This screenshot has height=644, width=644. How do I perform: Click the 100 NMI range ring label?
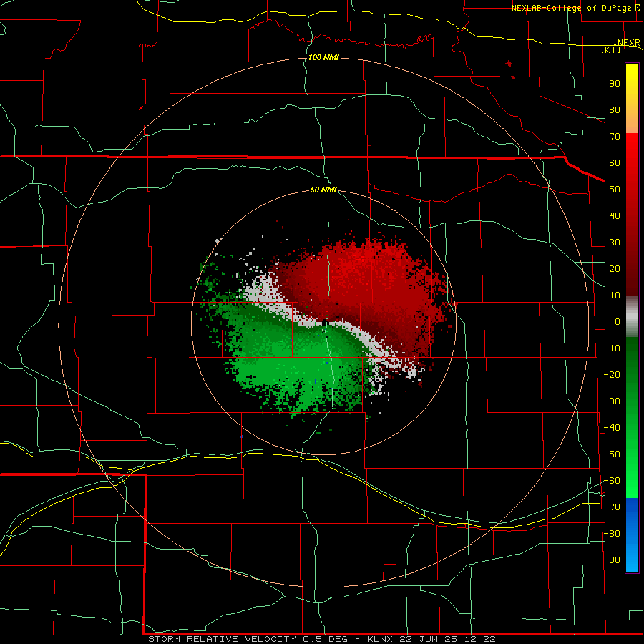[x=323, y=57]
